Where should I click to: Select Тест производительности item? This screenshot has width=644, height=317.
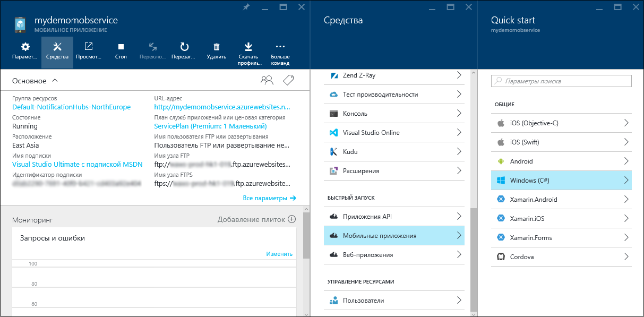[x=394, y=95]
